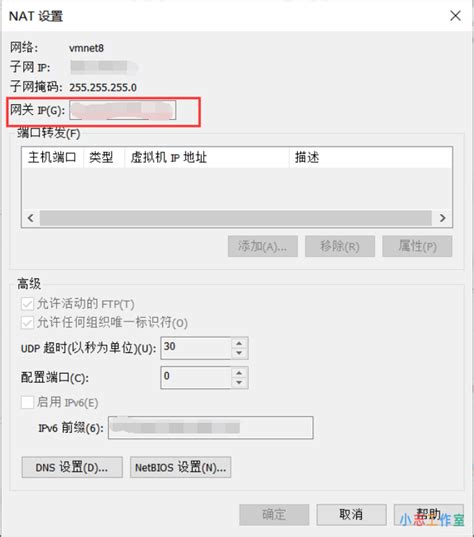Click the 取消 button

351,514
